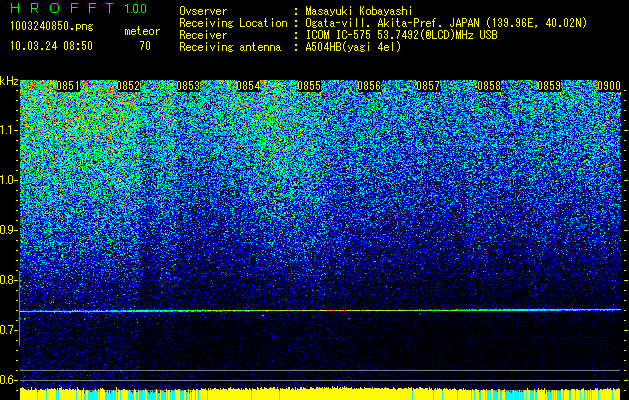Click the 0853 time marker
The width and height of the screenshot is (629, 400).
coord(188,86)
